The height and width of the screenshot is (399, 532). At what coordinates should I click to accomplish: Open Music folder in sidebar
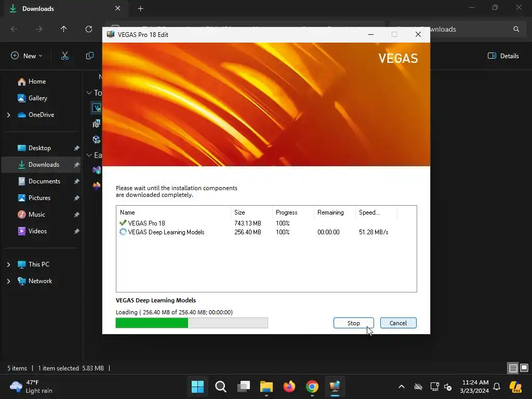(37, 215)
